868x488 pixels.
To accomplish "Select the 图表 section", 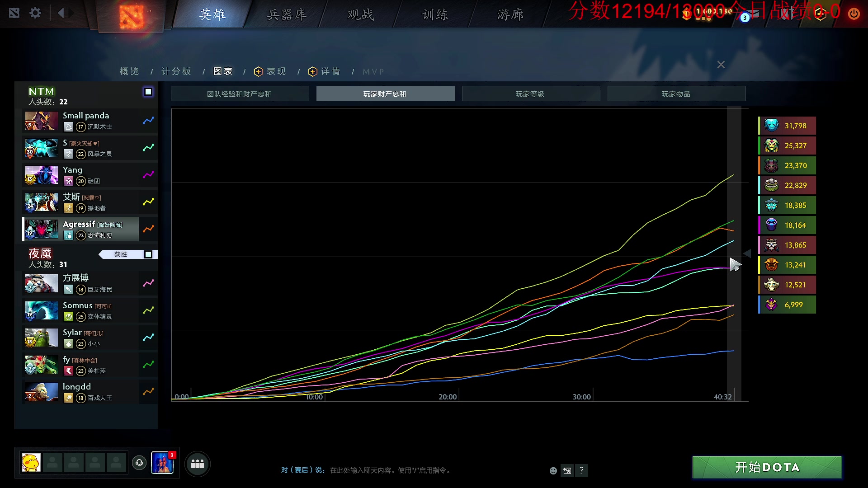I will coord(223,71).
